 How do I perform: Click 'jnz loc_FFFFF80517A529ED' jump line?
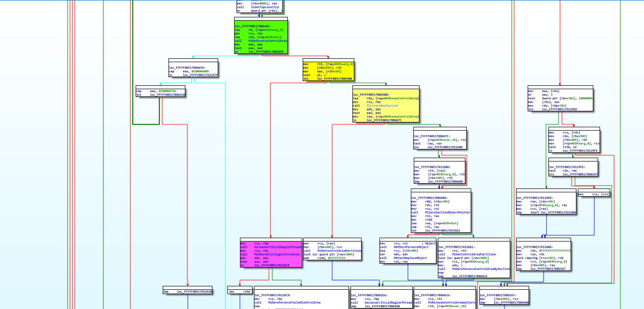pyautogui.click(x=552, y=109)
